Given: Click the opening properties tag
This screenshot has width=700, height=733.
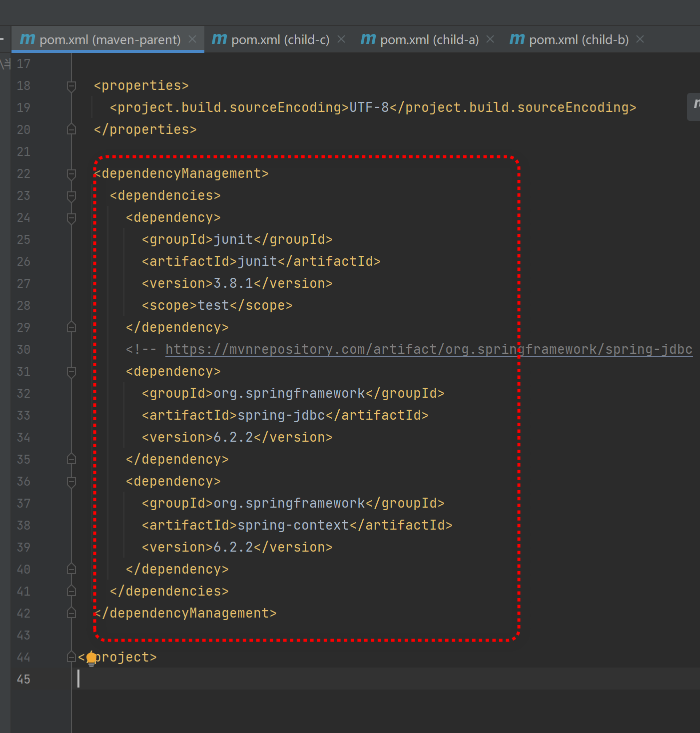Looking at the screenshot, I should [x=141, y=85].
